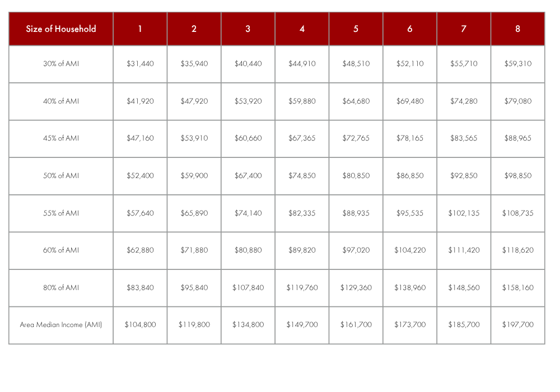This screenshot has height=392, width=560.
Task: Click the 55% of AMI row label
Action: click(x=60, y=213)
